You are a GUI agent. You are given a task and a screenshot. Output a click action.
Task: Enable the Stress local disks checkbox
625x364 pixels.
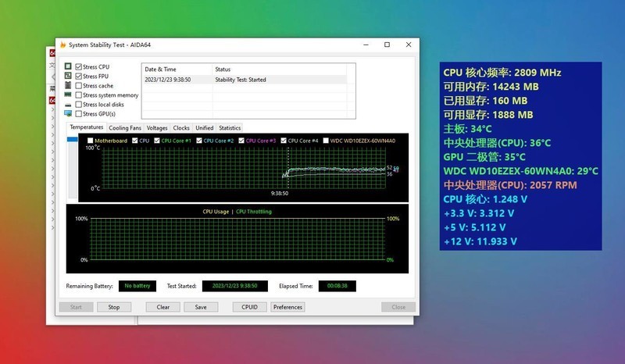click(79, 105)
